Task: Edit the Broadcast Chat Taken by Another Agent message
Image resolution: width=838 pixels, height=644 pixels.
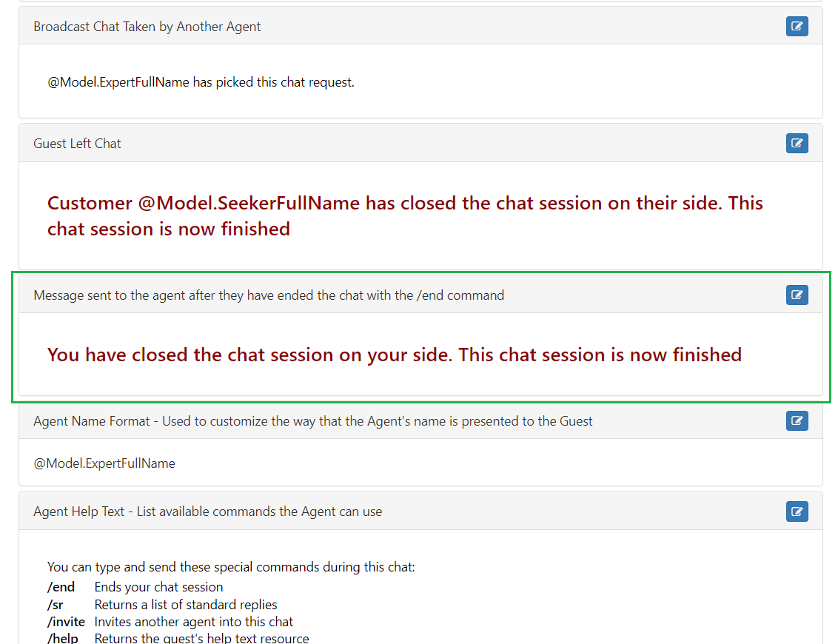Action: (797, 26)
